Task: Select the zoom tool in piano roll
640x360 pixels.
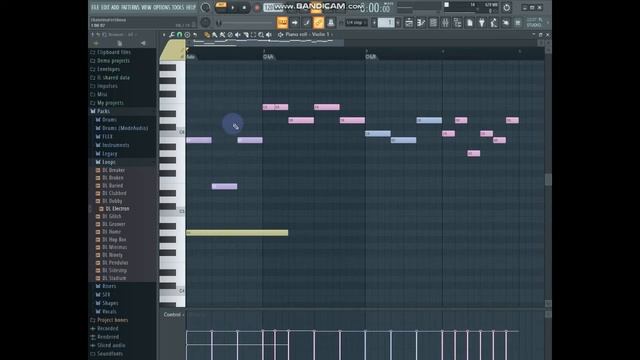Action: [x=261, y=35]
